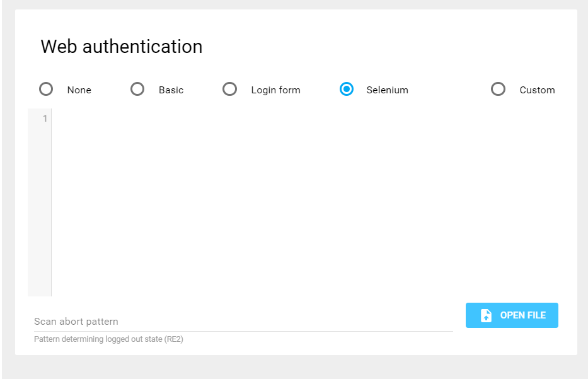Switch authentication mode to Custom
Screen dimensions: 588x379
point(499,89)
